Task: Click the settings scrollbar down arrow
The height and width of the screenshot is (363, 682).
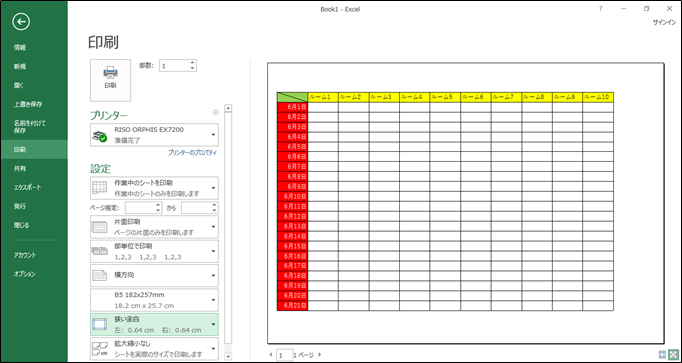Action: pyautogui.click(x=228, y=356)
